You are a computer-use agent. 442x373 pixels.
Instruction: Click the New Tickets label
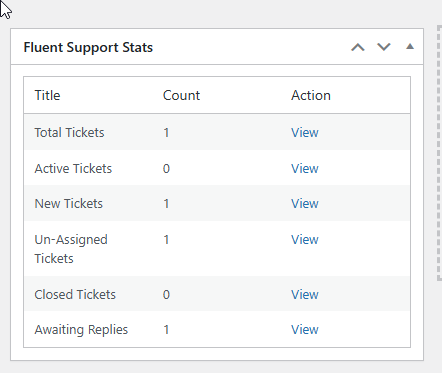[69, 204]
